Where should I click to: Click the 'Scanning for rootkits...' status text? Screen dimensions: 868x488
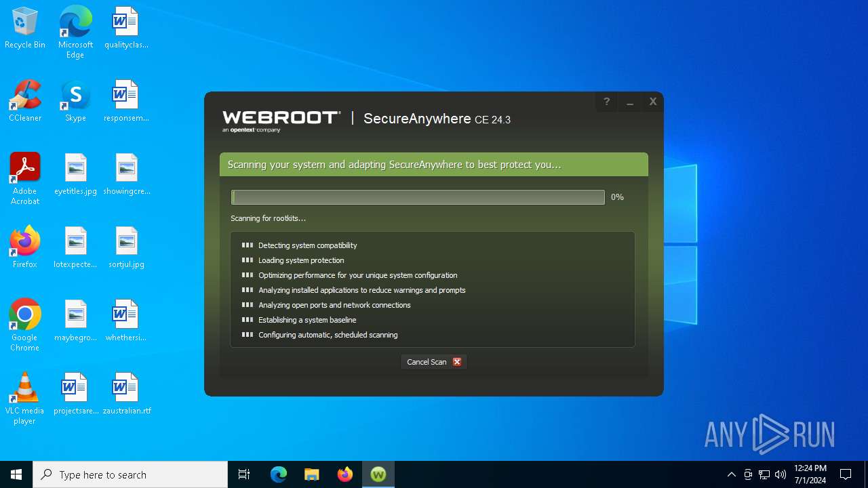pyautogui.click(x=268, y=218)
